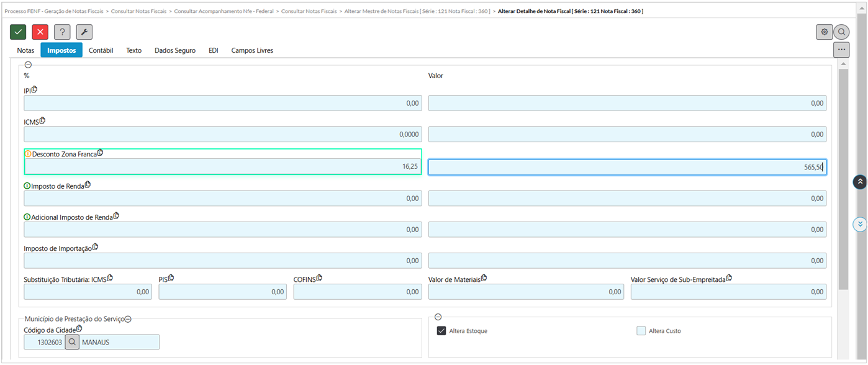
Task: Enable the Altera Custo checkbox
Action: pyautogui.click(x=641, y=331)
